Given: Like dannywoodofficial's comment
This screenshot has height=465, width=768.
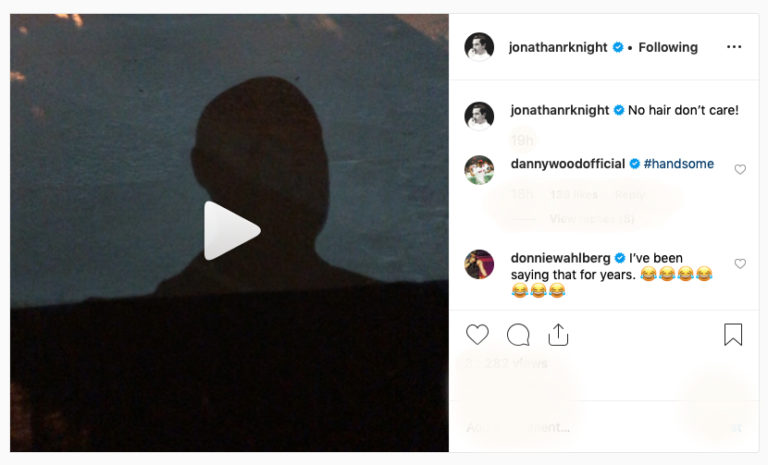Looking at the screenshot, I should [x=740, y=169].
